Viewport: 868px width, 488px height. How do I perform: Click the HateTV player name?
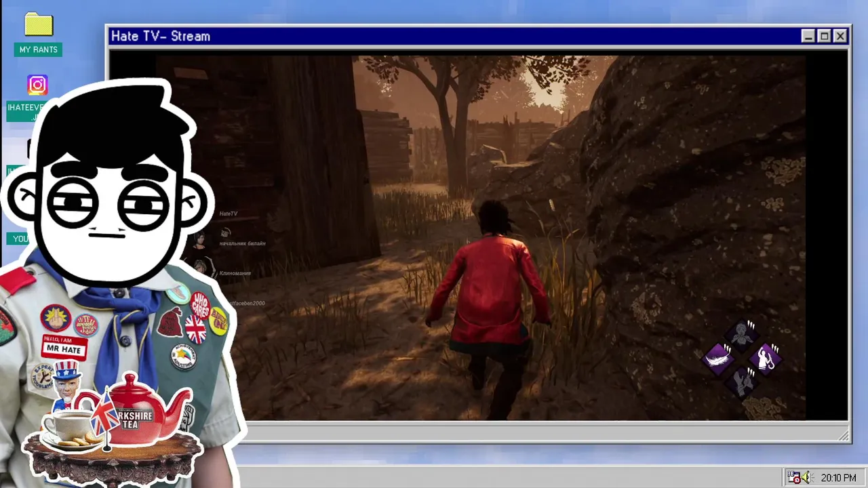229,213
